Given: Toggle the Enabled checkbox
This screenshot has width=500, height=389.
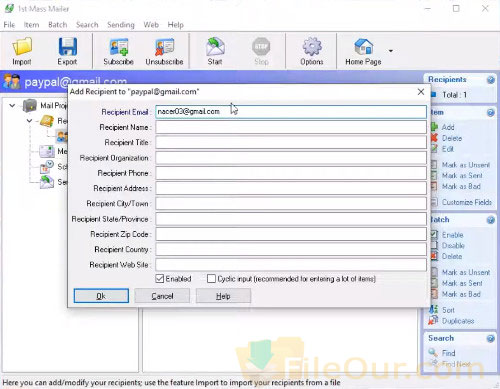Looking at the screenshot, I should click(x=160, y=278).
